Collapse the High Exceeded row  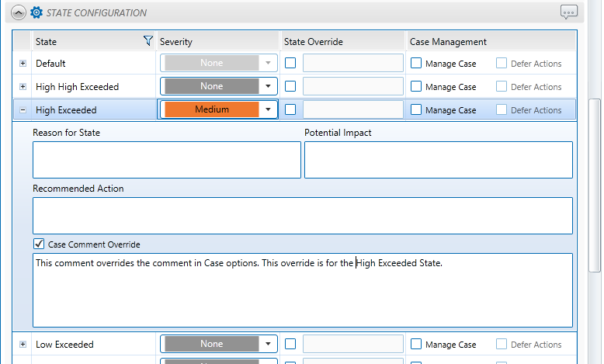coord(23,110)
